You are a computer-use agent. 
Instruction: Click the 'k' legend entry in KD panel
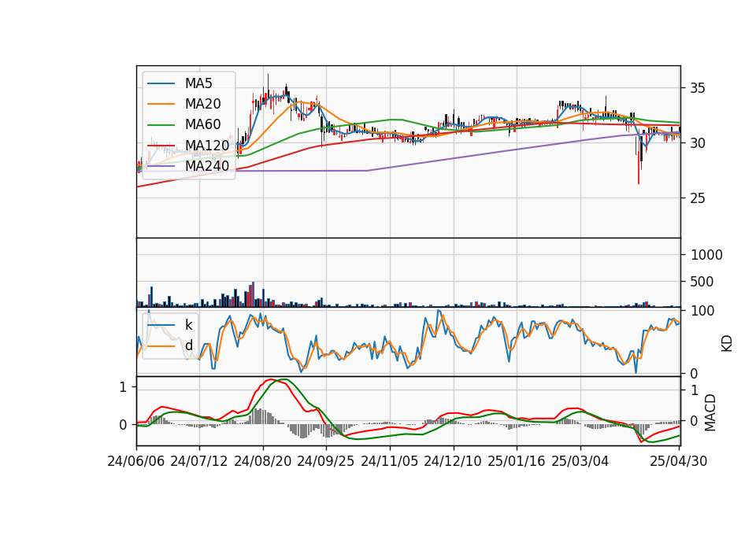pos(188,325)
